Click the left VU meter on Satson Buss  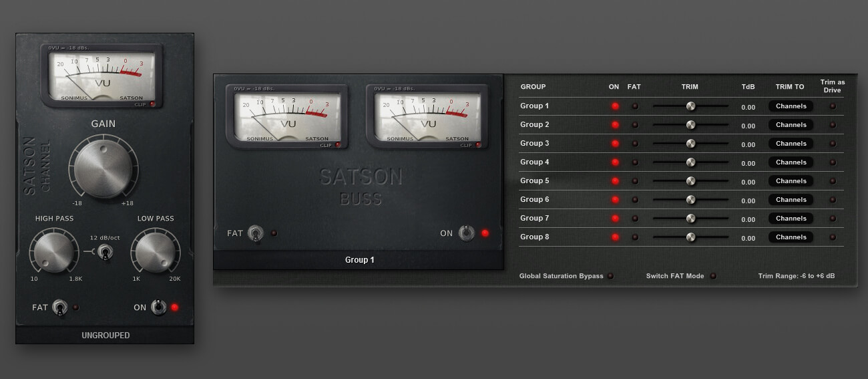click(288, 117)
